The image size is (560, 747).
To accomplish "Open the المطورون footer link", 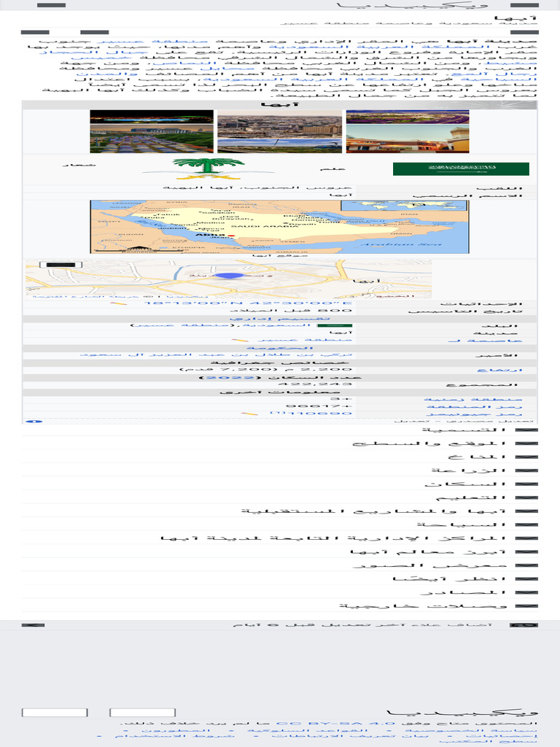I will [176, 729].
